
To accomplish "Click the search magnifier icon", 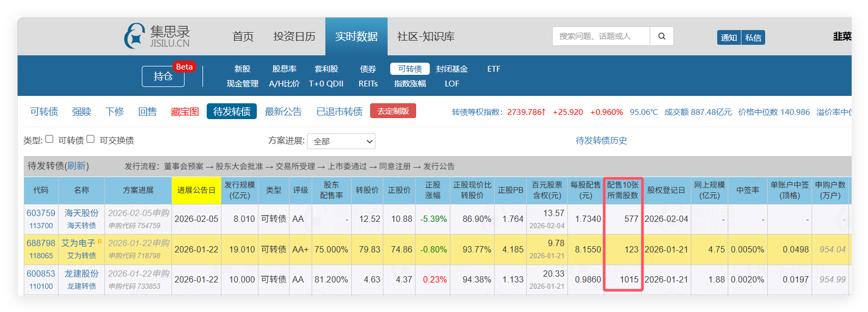I will [661, 36].
